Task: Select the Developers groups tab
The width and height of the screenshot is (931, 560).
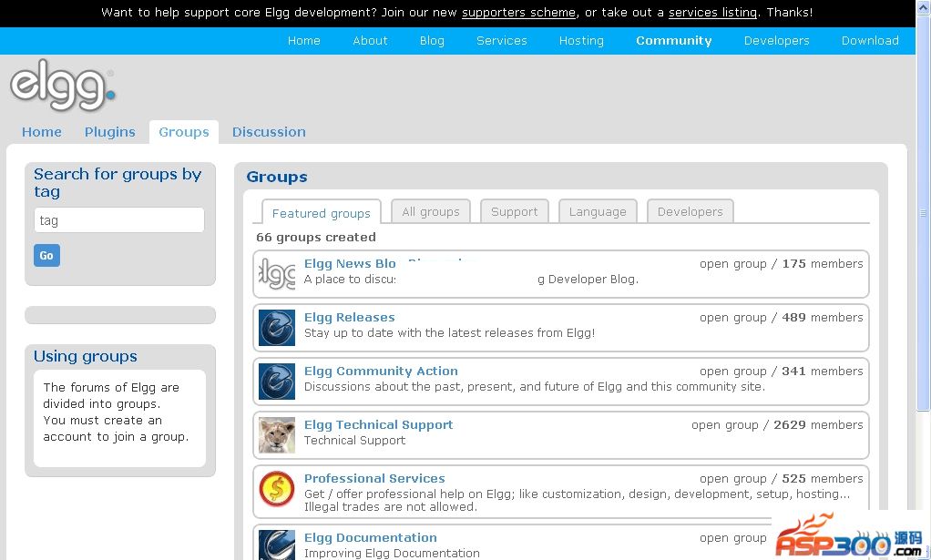Action: [x=690, y=211]
